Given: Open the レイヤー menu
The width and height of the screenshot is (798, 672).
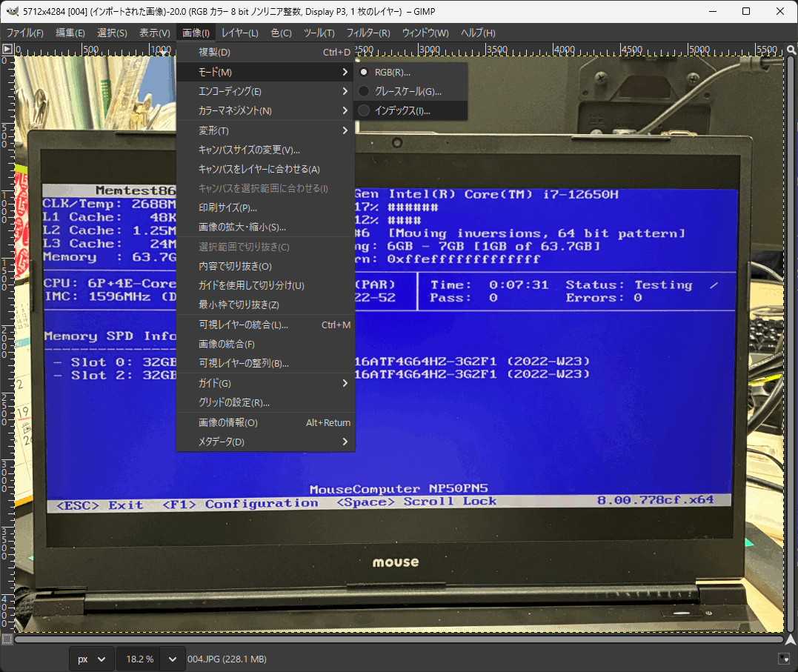Looking at the screenshot, I should pos(239,33).
